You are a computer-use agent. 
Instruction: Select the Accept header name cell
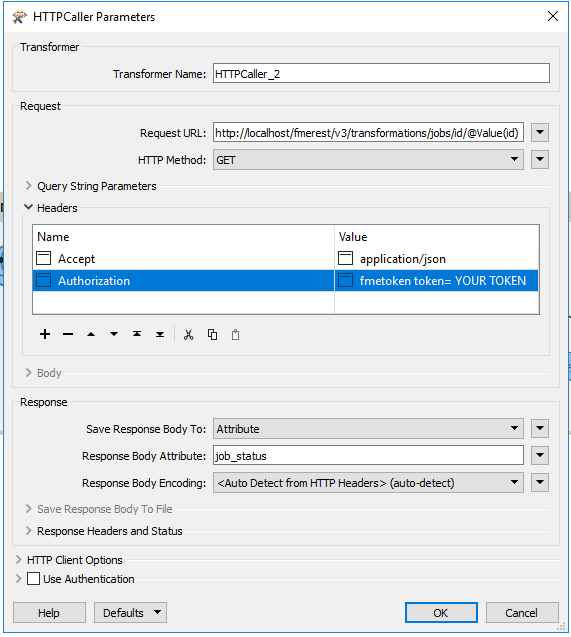pyautogui.click(x=183, y=258)
